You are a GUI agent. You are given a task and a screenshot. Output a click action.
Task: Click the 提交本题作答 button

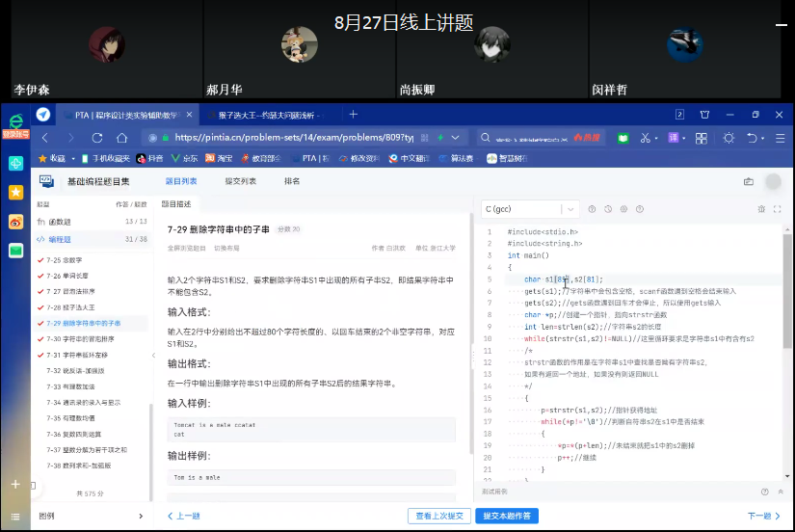pos(506,516)
